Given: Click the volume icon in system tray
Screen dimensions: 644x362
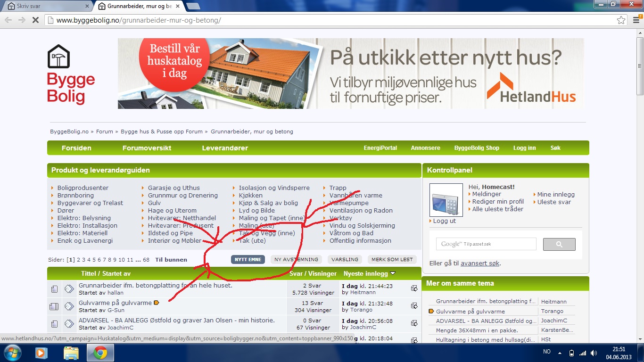Looking at the screenshot, I should [x=594, y=353].
